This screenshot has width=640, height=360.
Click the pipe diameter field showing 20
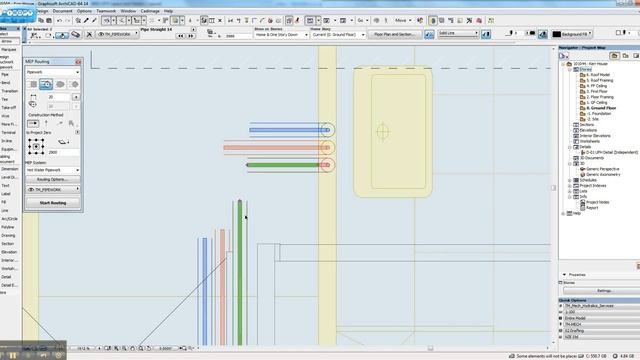pos(59,97)
